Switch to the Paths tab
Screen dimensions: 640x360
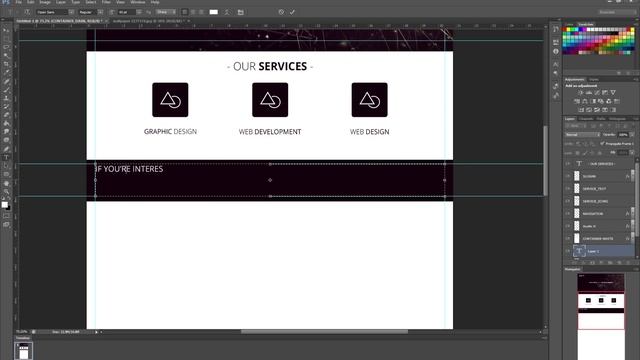pyautogui.click(x=601, y=119)
